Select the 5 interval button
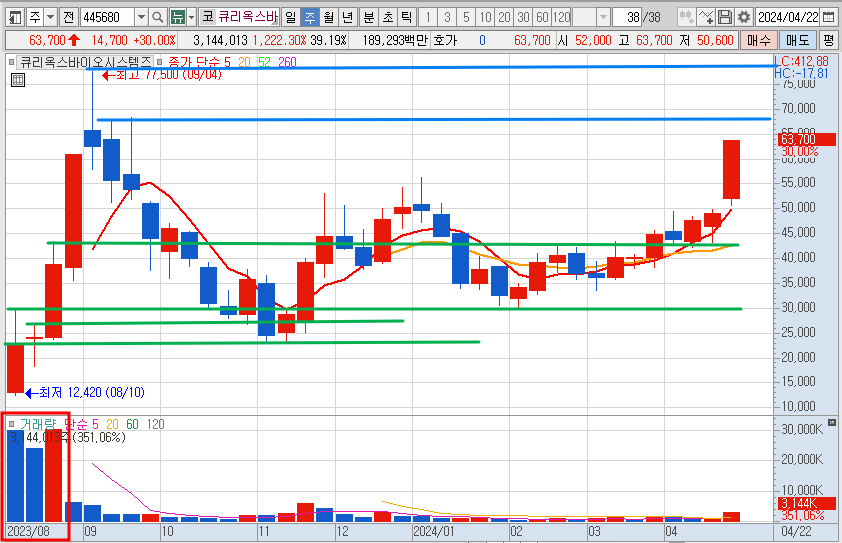The height and width of the screenshot is (543, 842). coord(466,18)
